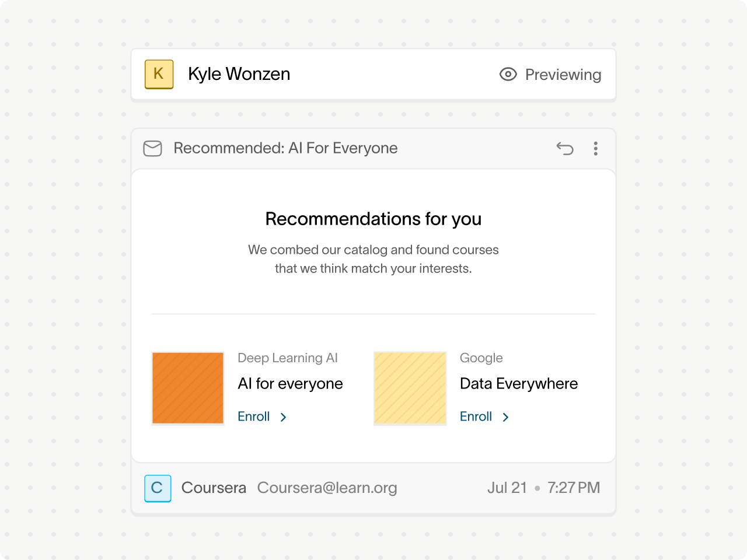Screen dimensions: 747x560
Task: Click the Previewing label
Action: pyautogui.click(x=563, y=75)
